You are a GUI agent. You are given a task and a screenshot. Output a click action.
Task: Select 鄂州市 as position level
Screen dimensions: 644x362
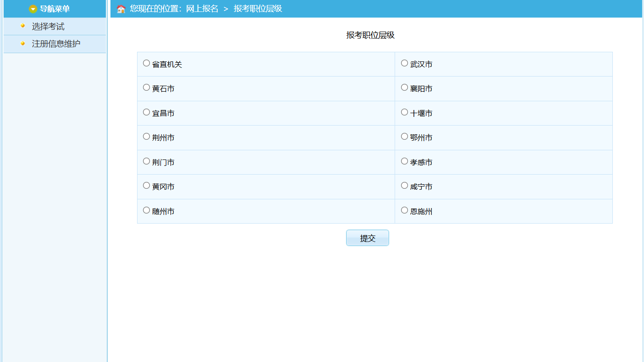[x=404, y=137]
